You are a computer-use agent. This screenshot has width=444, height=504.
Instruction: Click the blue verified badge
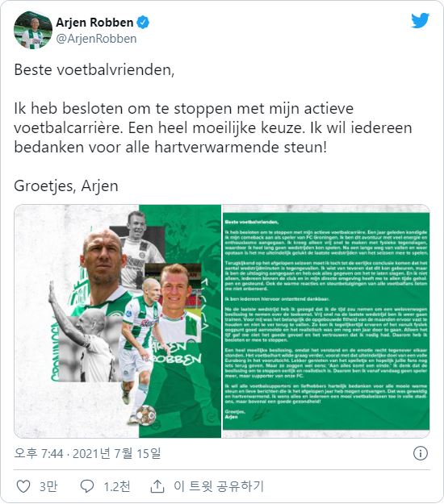(x=143, y=23)
